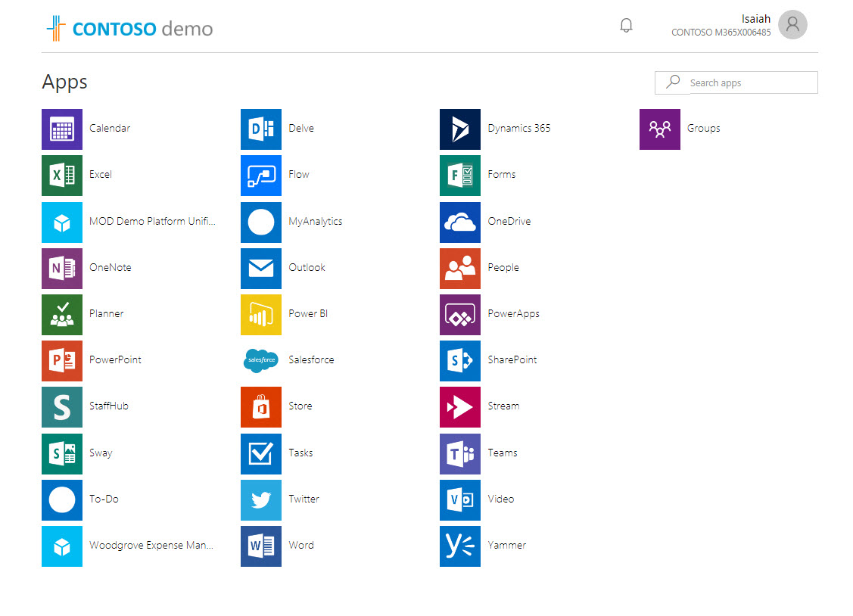Open the To-Do app icon
This screenshot has height=616, width=853.
[x=62, y=500]
